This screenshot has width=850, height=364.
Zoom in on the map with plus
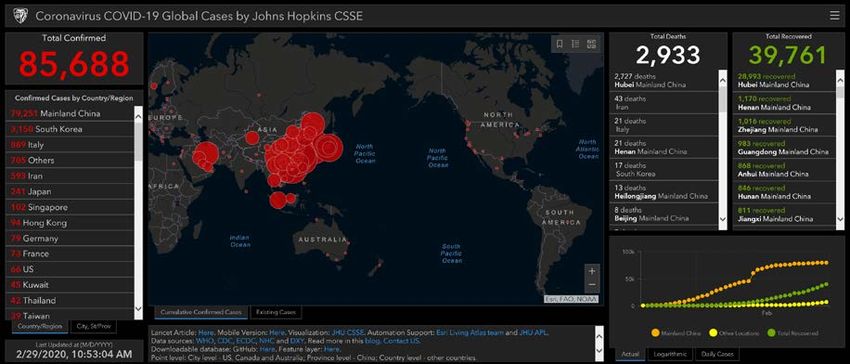coord(592,271)
